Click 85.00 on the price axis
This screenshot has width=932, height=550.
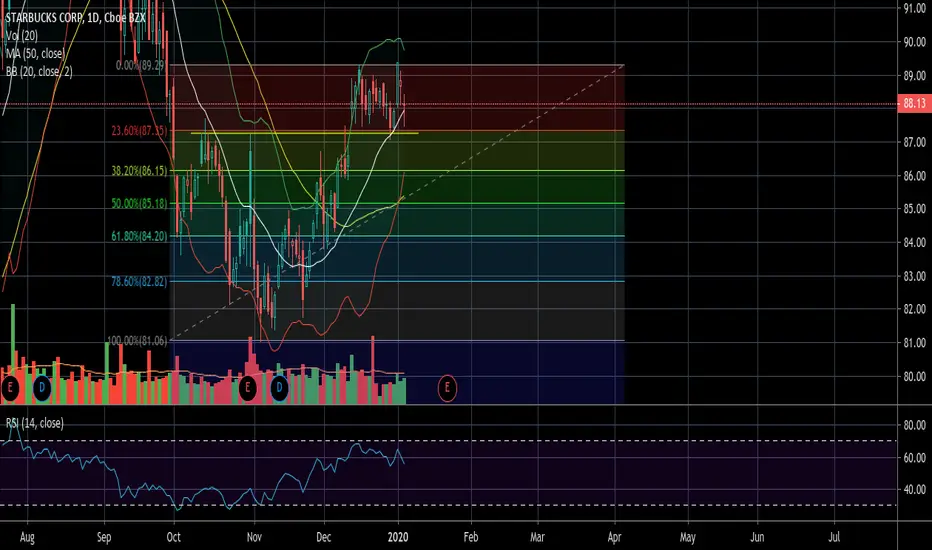[x=914, y=209]
